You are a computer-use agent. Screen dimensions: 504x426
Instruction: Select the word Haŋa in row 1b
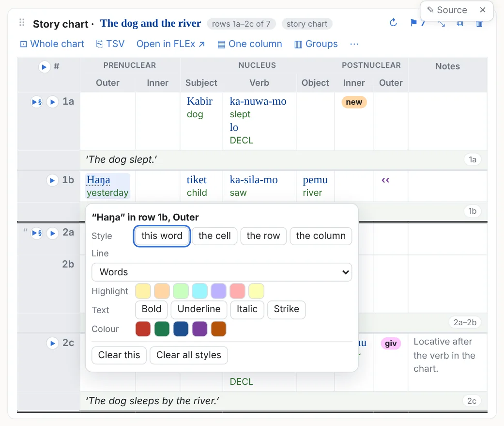point(98,180)
